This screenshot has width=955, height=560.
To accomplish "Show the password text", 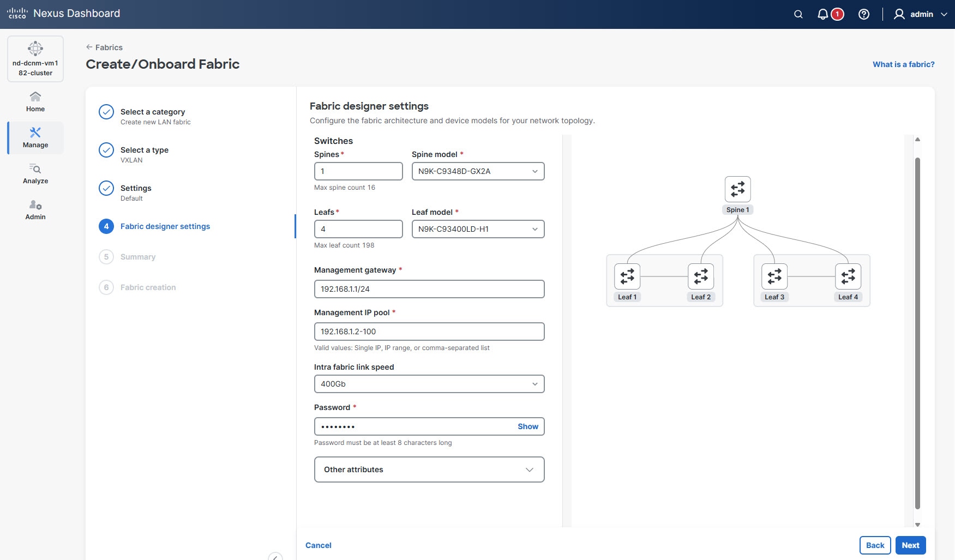I will (527, 426).
